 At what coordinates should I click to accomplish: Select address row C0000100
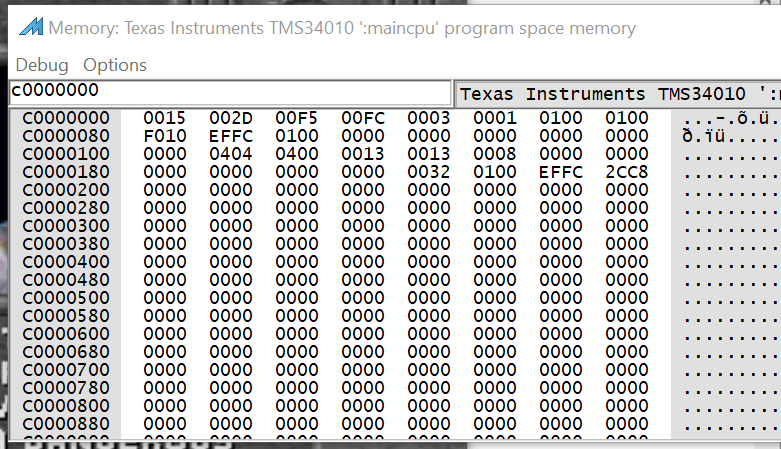[x=66, y=154]
